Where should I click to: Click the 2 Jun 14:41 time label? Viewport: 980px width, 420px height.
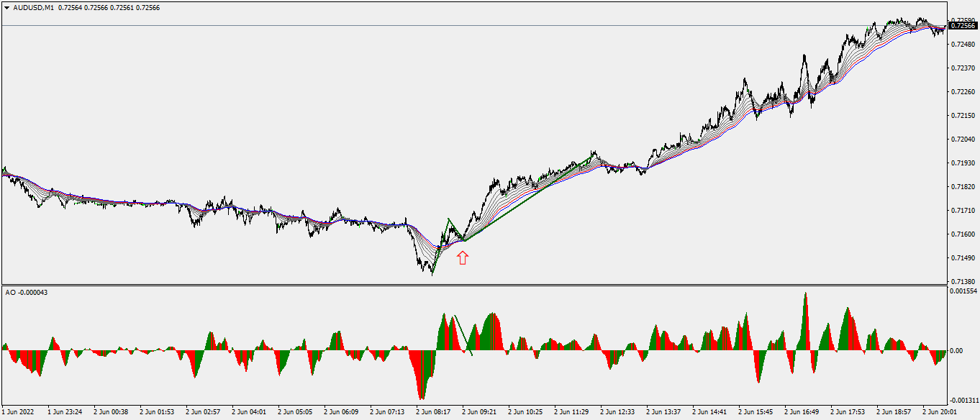[709, 413]
